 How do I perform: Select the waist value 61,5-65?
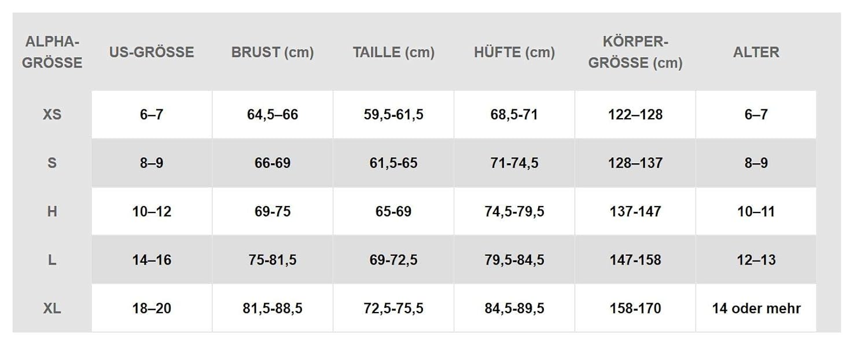click(393, 163)
